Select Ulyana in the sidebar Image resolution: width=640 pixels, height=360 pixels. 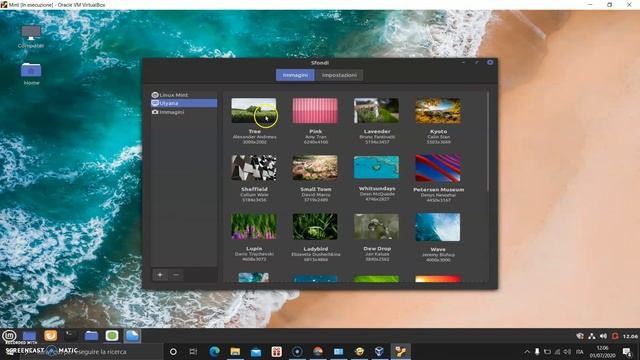[184, 103]
